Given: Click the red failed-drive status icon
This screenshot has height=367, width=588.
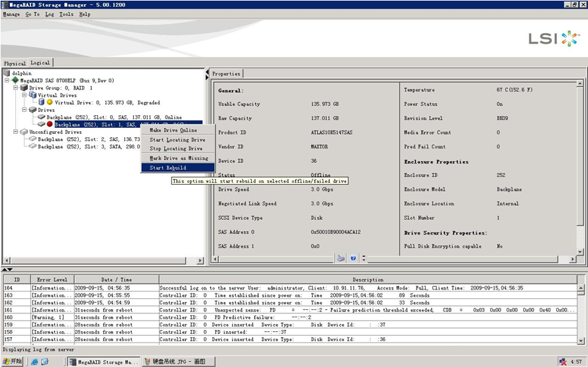Looking at the screenshot, I should click(x=50, y=124).
